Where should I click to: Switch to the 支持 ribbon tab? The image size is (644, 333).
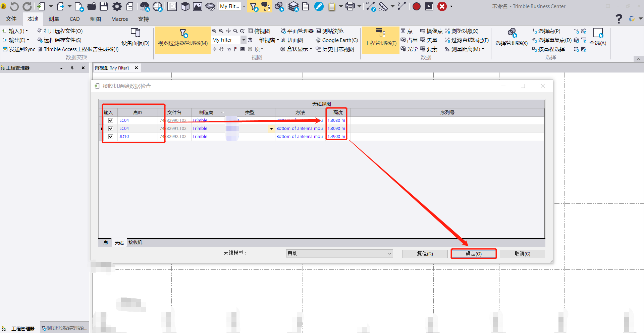[x=144, y=19]
